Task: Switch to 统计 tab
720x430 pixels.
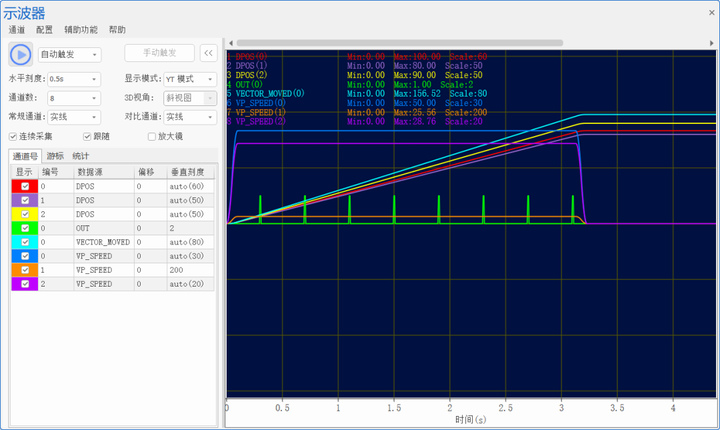Action: click(81, 156)
